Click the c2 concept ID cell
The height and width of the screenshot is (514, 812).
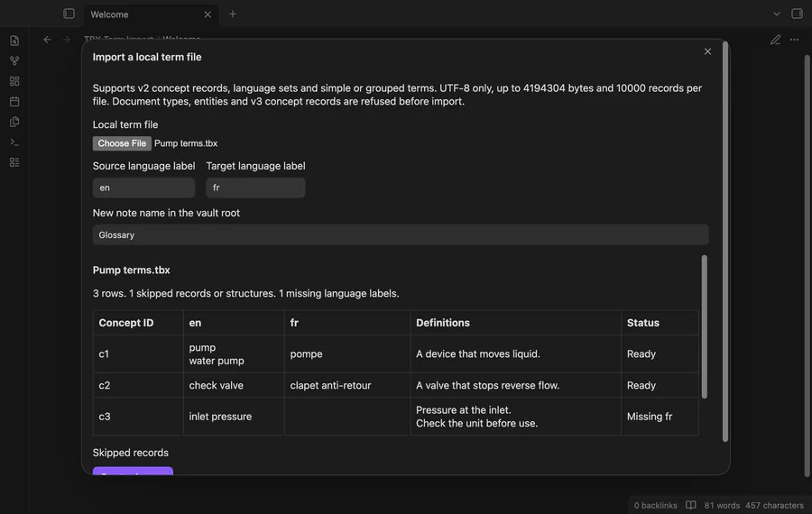138,385
